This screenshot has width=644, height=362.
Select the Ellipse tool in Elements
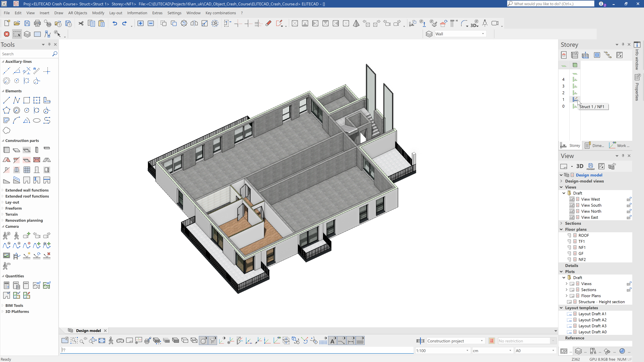click(x=37, y=120)
